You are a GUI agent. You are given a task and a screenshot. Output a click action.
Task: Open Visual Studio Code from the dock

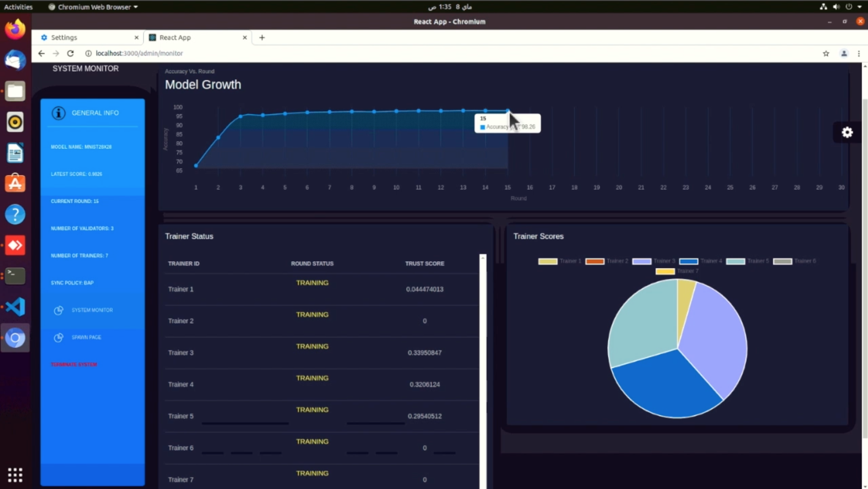(x=15, y=307)
